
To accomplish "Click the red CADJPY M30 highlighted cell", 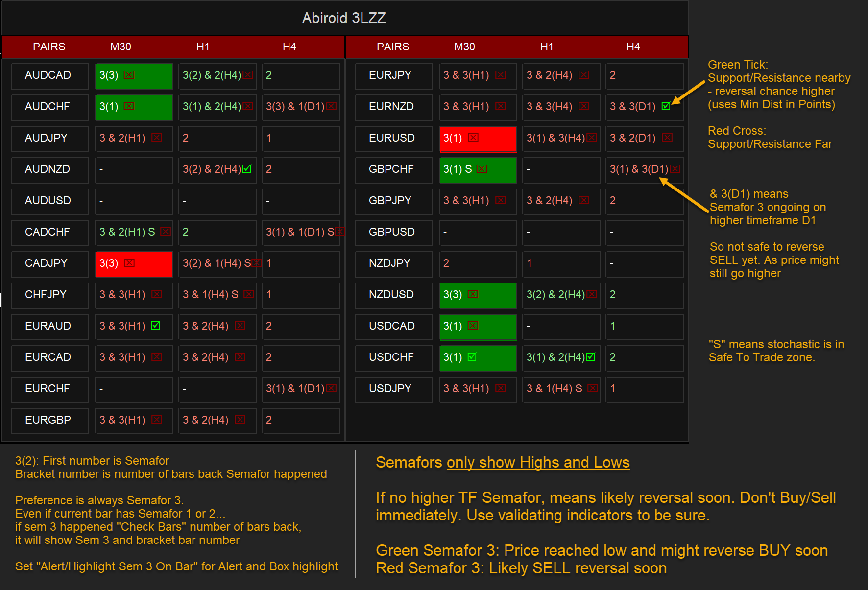I will pyautogui.click(x=134, y=264).
